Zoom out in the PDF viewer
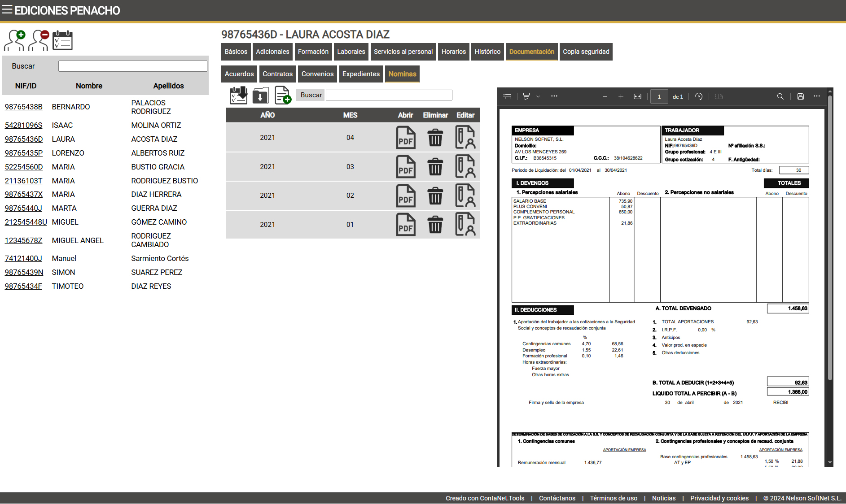This screenshot has width=846, height=504. click(x=605, y=96)
